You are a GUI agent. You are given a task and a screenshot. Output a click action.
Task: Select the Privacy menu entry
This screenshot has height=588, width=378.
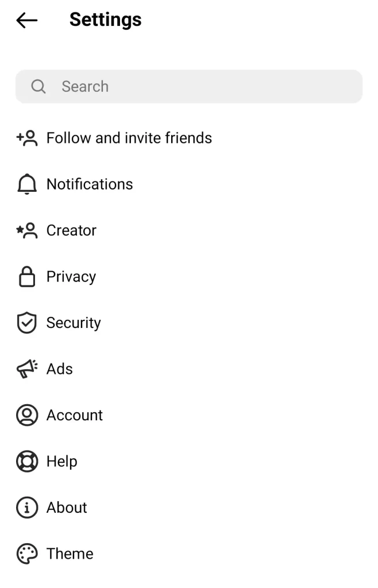tap(71, 277)
